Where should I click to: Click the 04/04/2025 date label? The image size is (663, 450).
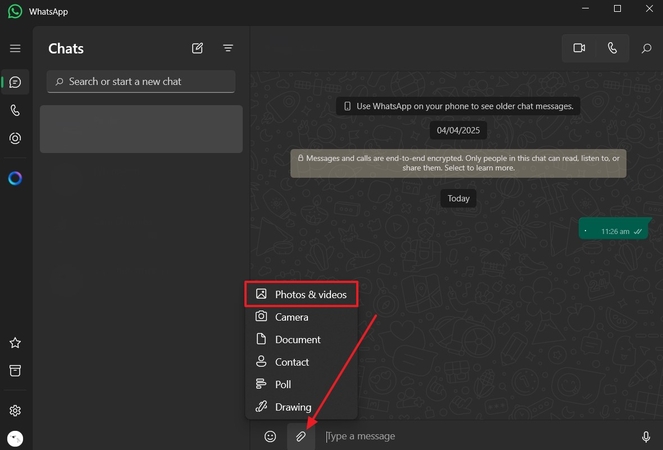[x=458, y=130]
